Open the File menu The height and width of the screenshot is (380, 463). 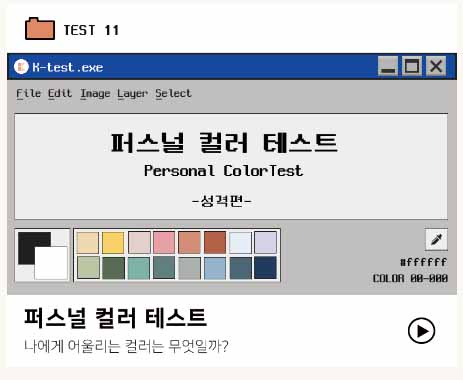tap(29, 93)
